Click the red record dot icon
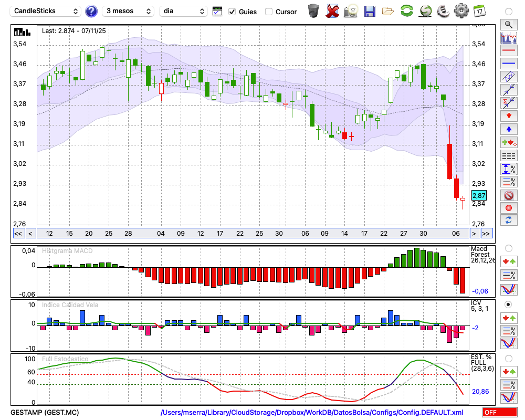Viewport: 525px width, 420px height. click(509, 208)
